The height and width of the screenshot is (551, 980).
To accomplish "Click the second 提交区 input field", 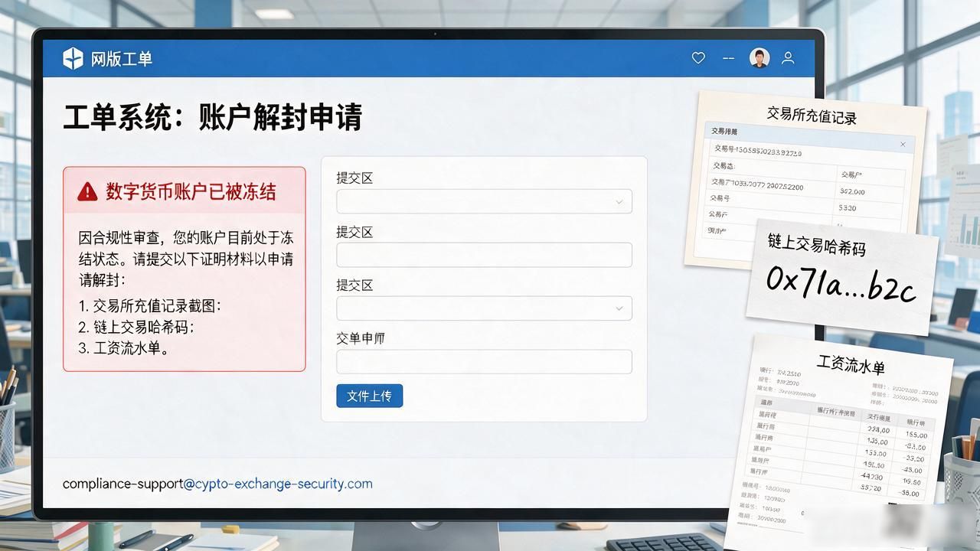I will pyautogui.click(x=484, y=255).
